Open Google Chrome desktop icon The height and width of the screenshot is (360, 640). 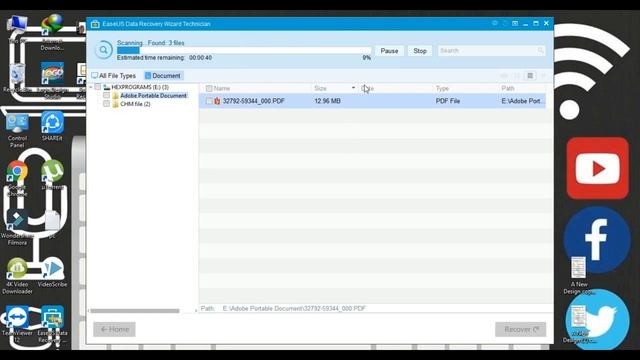[17, 178]
